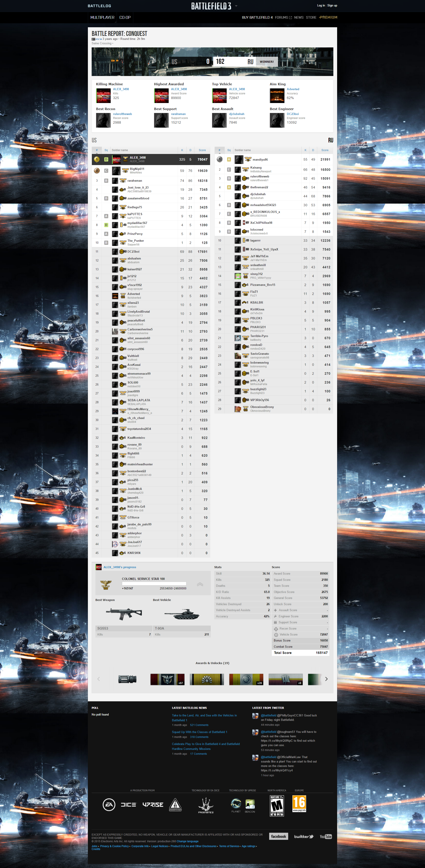
Task: Go to the Battlelog home logo
Action: pos(99,6)
